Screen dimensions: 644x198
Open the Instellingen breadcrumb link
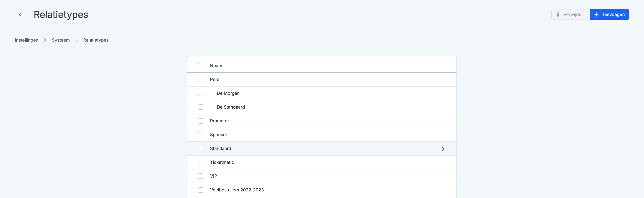(26, 40)
